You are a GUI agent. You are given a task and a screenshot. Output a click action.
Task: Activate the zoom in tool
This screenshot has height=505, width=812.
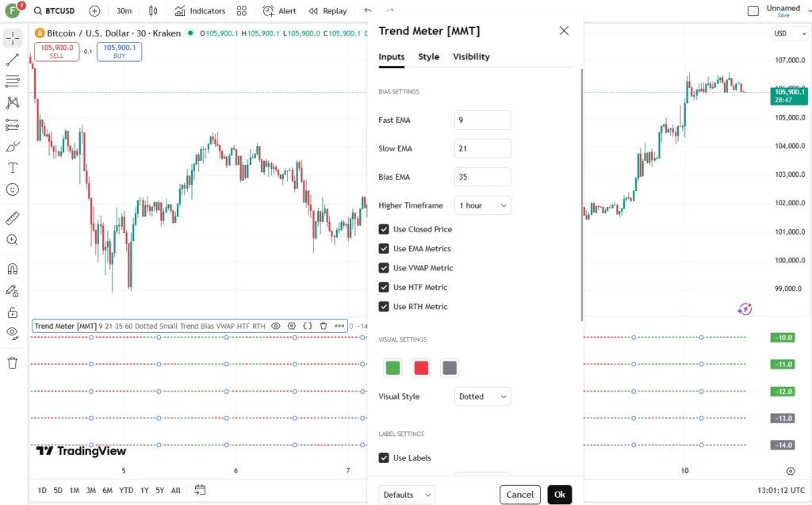click(x=13, y=239)
